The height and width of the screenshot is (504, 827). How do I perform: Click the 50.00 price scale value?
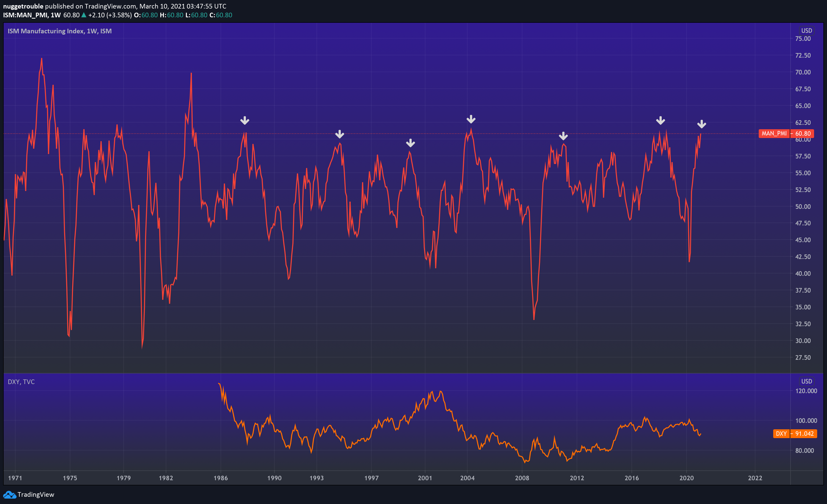pos(803,206)
